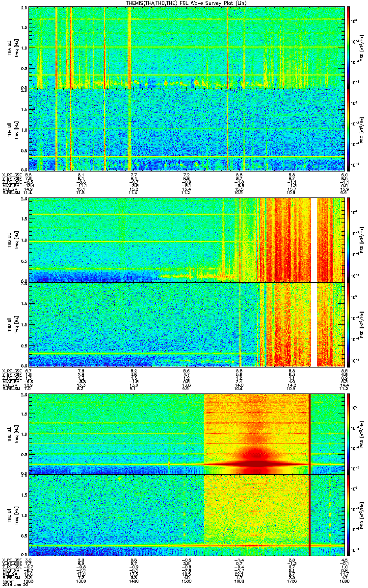Select the THD Bll spectrogram panel
The image size is (368, 588).
click(186, 324)
